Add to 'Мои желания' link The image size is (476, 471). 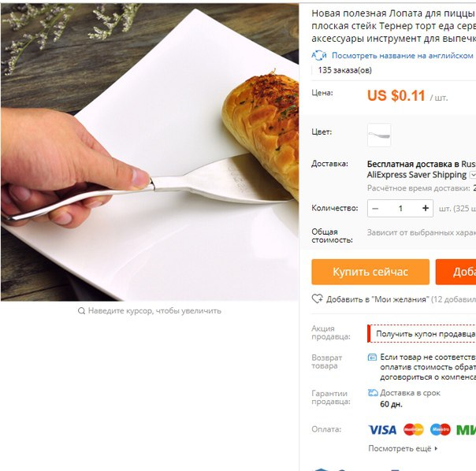coord(377,299)
